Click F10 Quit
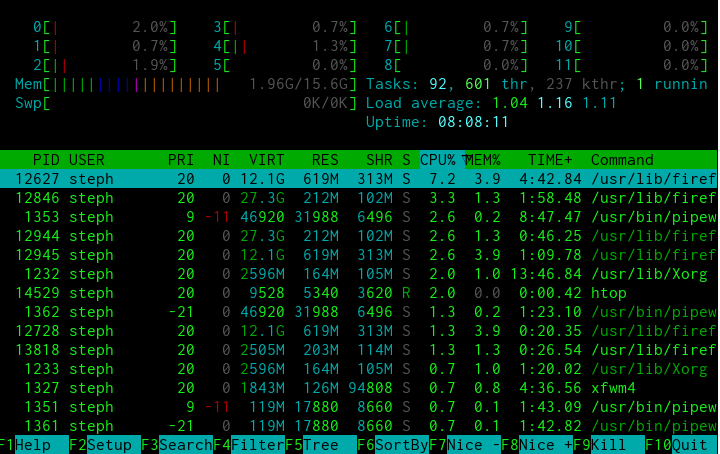This screenshot has height=454, width=720. click(681, 445)
